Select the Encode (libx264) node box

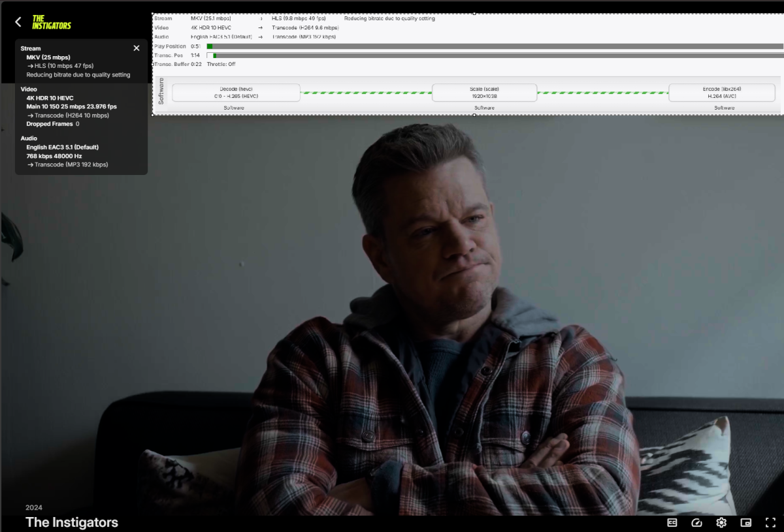[721, 92]
